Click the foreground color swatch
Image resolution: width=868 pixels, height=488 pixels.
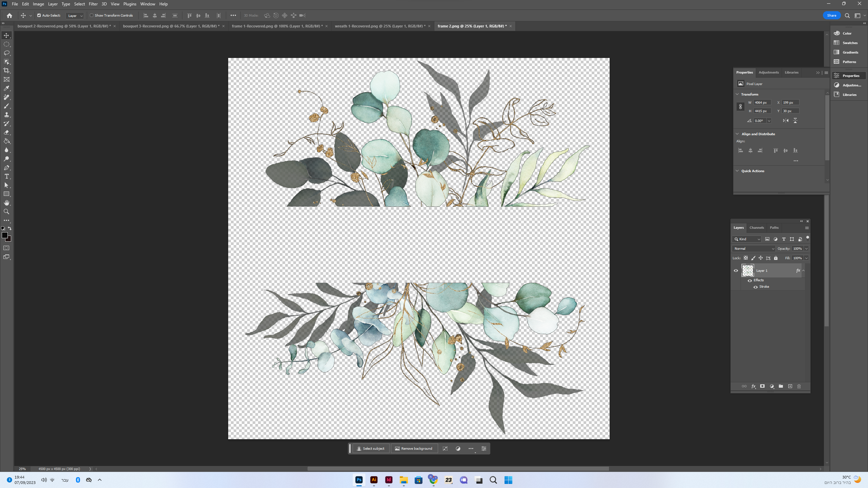tap(5, 235)
